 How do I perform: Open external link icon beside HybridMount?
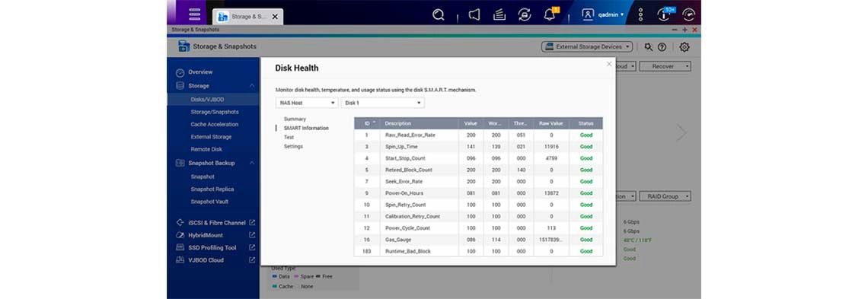(x=252, y=235)
